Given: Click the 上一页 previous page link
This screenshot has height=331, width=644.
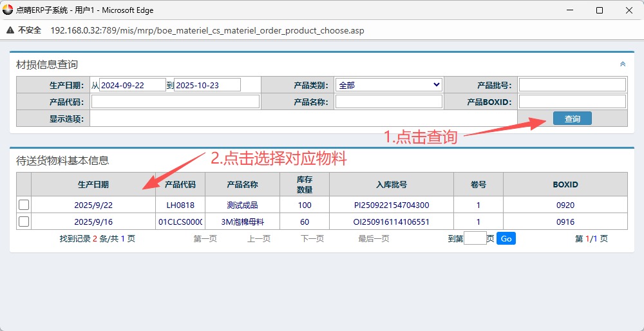Looking at the screenshot, I should (258, 238).
